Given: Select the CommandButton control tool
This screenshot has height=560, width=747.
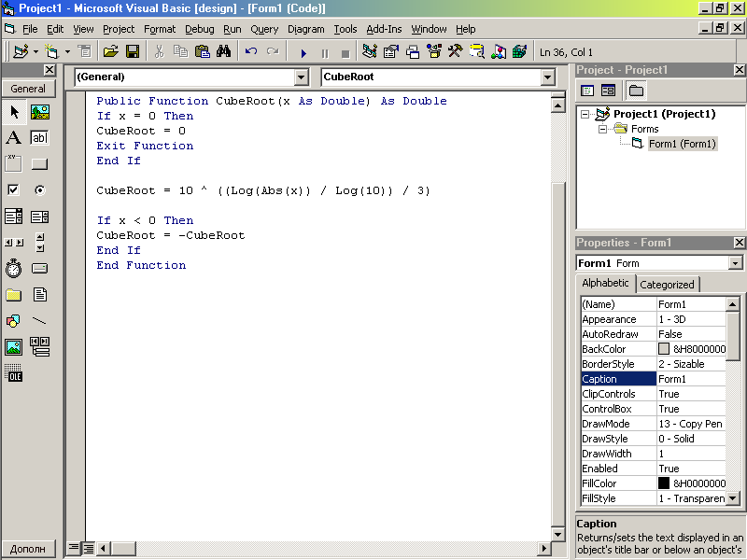Looking at the screenshot, I should click(39, 164).
